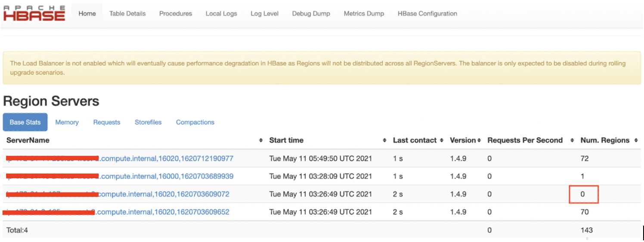This screenshot has width=644, height=242.
Task: Click the Last contact header
Action: (415, 140)
